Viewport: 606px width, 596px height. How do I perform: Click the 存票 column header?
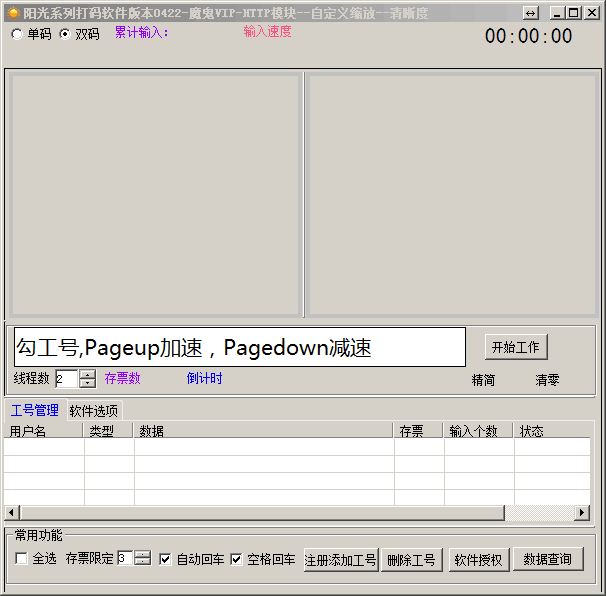(x=418, y=431)
